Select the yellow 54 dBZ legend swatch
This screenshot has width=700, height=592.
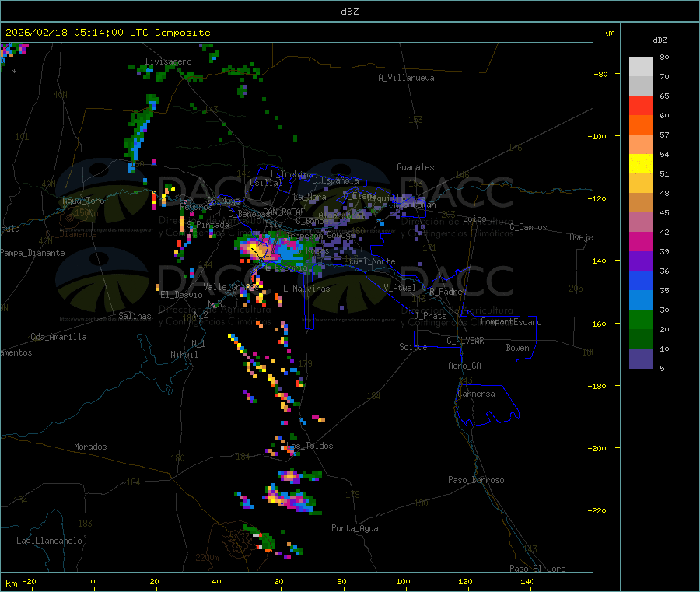641,164
